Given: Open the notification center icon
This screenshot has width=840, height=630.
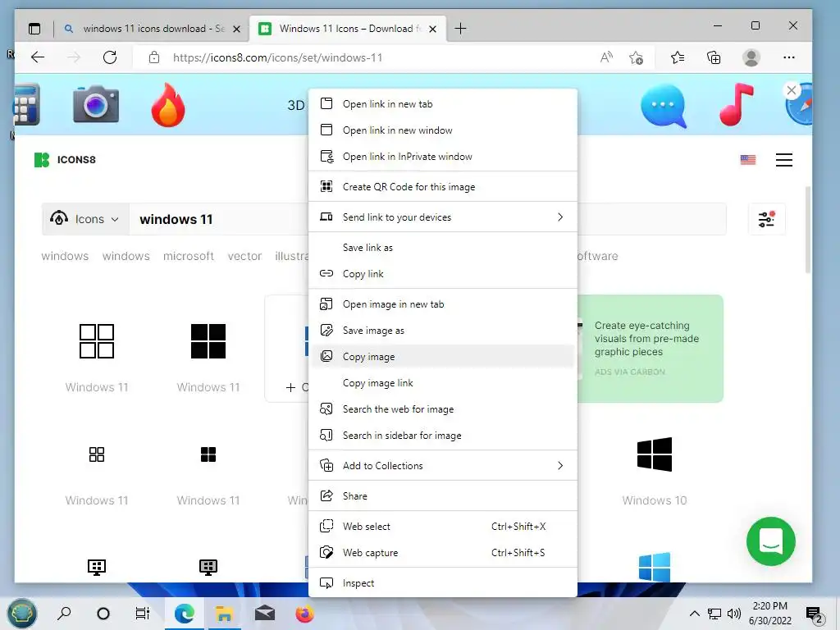Looking at the screenshot, I should pos(814,614).
